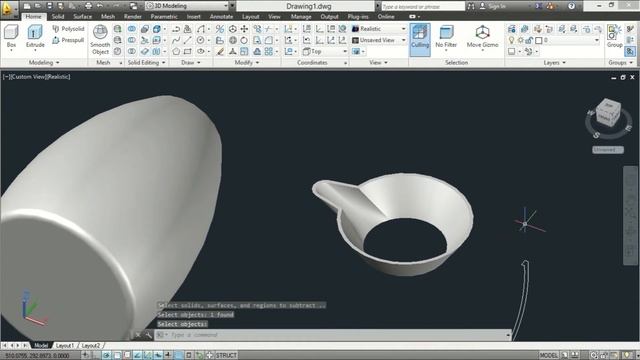
Task: Click the layer color swatch square
Action: 538,40
